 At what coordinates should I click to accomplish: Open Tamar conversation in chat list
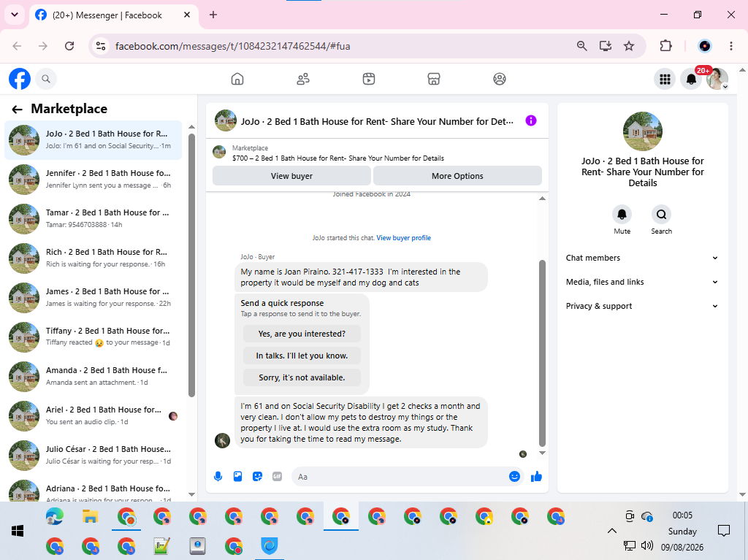coord(93,219)
